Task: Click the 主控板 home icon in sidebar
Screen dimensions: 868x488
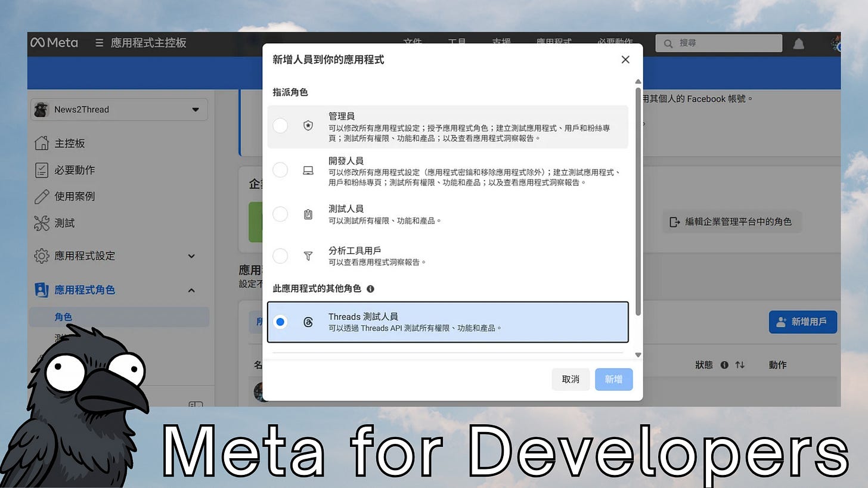Action: (41, 143)
